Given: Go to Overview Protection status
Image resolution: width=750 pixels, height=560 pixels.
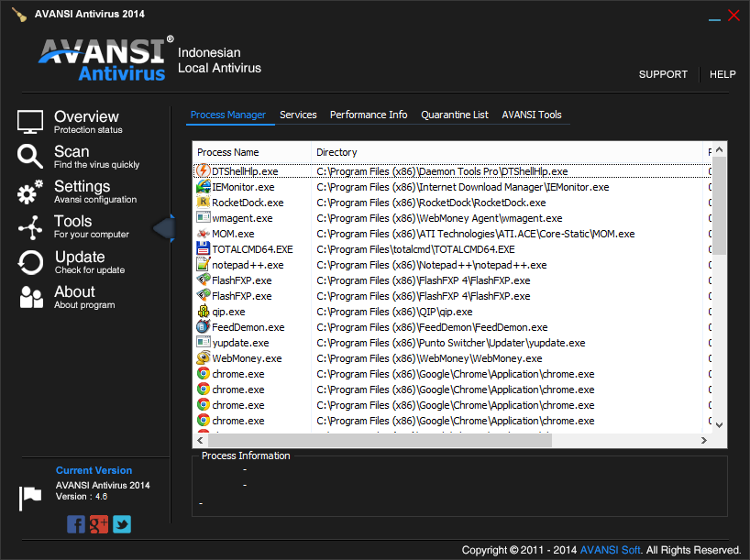Looking at the screenshot, I should pyautogui.click(x=86, y=122).
